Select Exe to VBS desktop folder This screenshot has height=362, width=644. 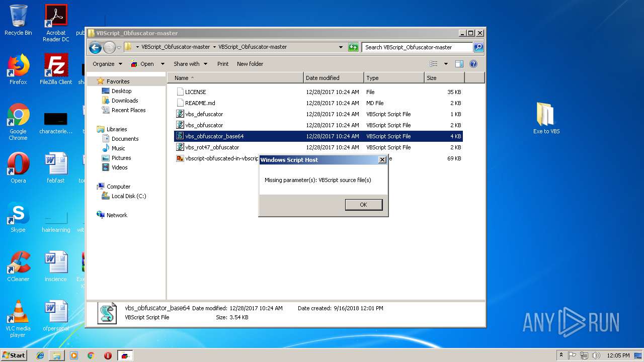546,119
